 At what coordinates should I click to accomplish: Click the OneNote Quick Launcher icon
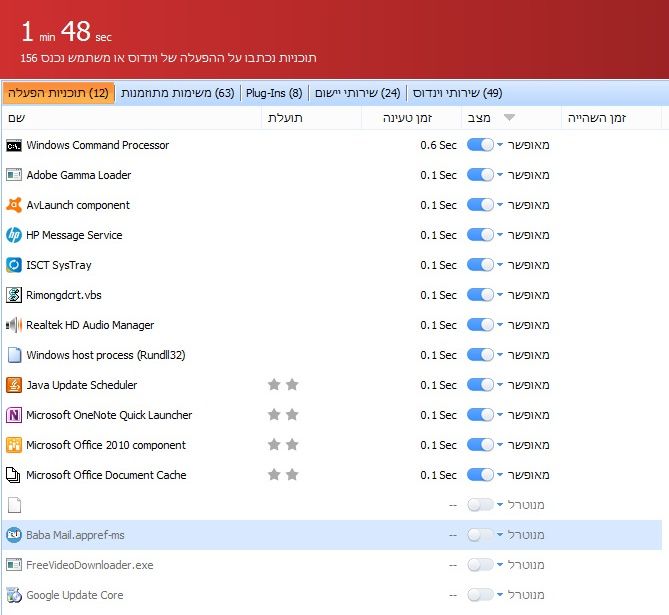(14, 415)
